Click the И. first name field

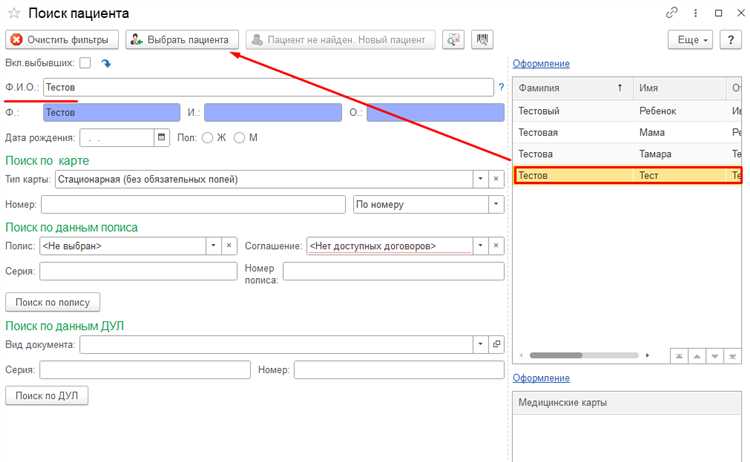tap(273, 112)
